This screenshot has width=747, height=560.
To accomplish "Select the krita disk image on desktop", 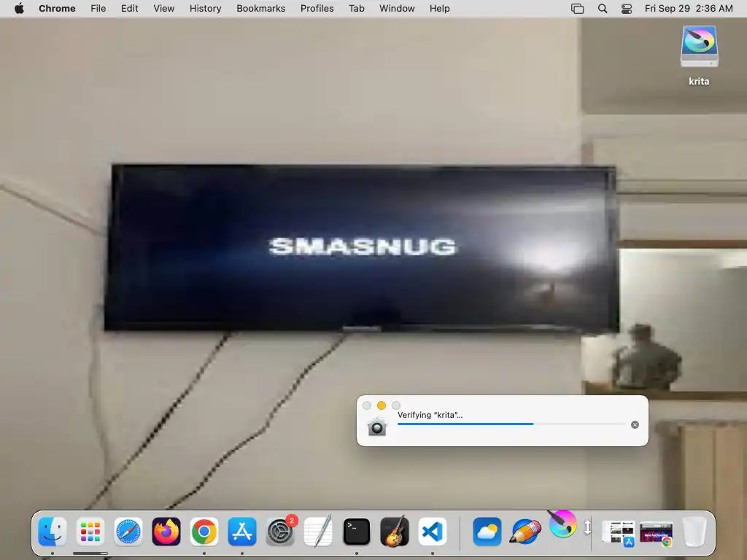I will point(699,55).
